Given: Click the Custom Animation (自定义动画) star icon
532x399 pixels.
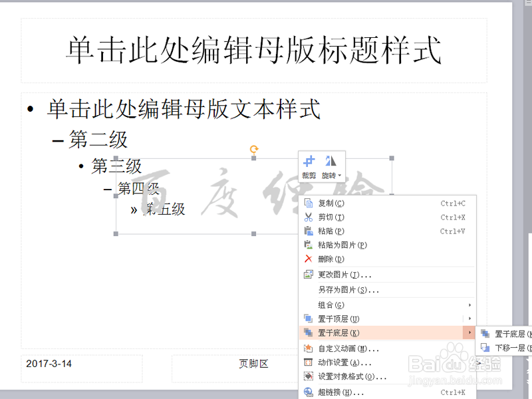Looking at the screenshot, I should pyautogui.click(x=307, y=348).
